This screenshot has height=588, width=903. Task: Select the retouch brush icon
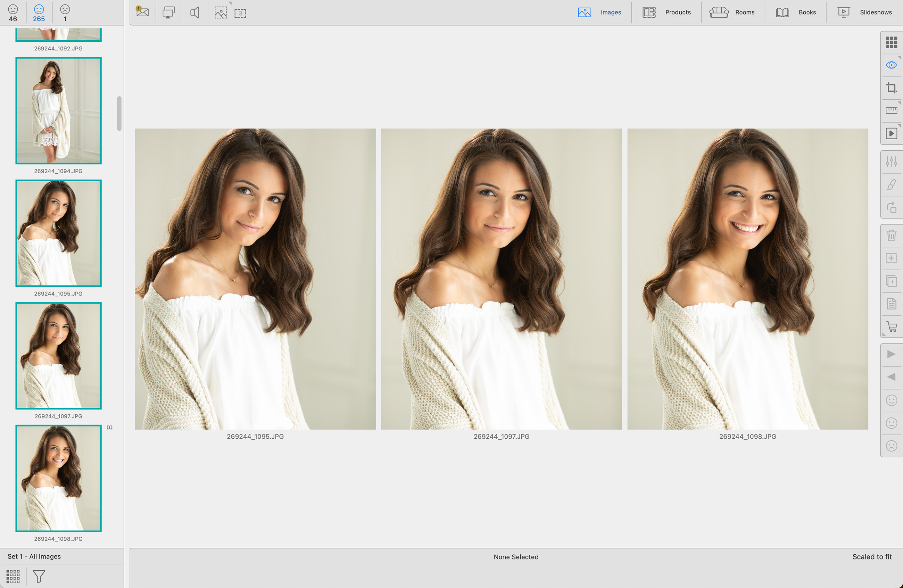click(x=891, y=185)
